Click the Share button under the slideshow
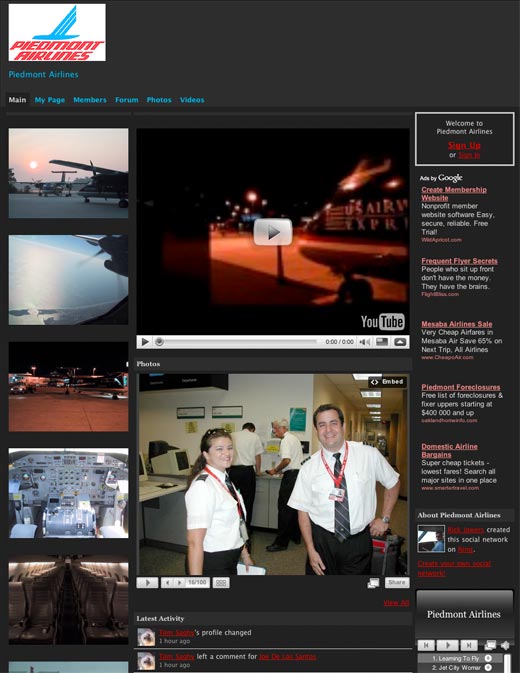 397,582
